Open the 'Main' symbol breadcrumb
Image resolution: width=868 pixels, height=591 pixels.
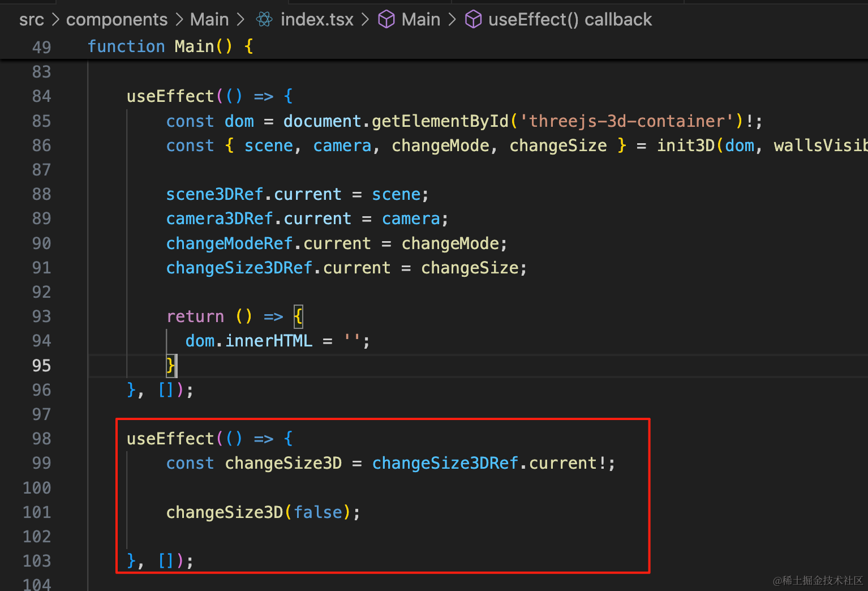[421, 20]
